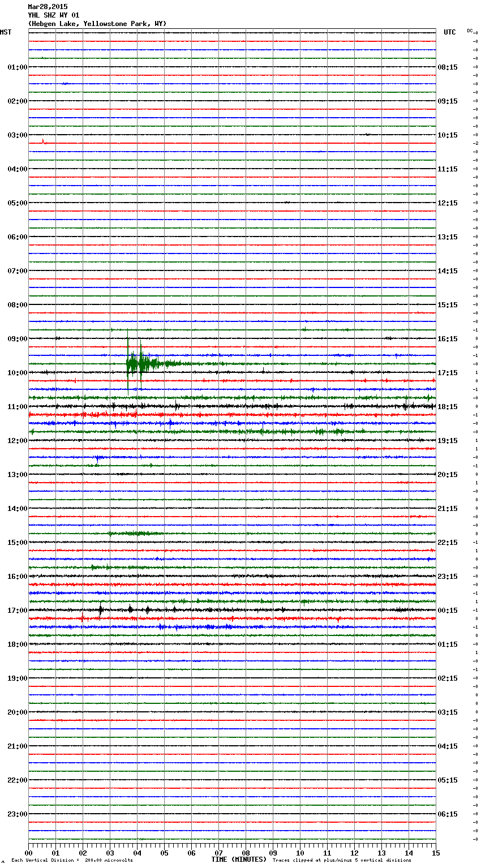Image resolution: width=481 pixels, height=868 pixels.
Task: Click the 17:15 UTC time label
Action: pyautogui.click(x=448, y=373)
